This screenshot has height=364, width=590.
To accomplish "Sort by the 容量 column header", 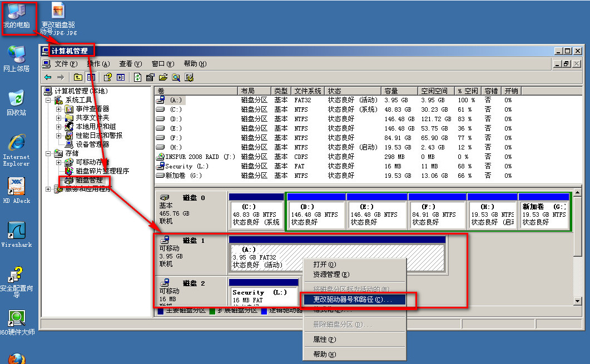I will click(x=400, y=91).
